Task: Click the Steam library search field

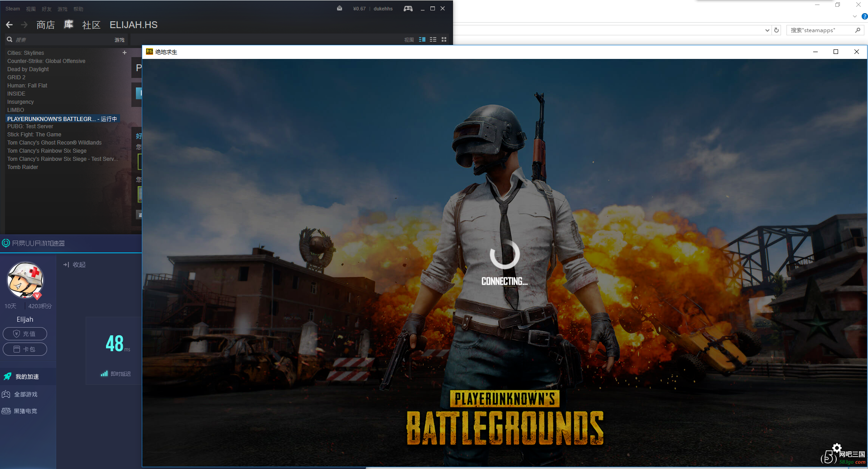Action: click(x=63, y=40)
